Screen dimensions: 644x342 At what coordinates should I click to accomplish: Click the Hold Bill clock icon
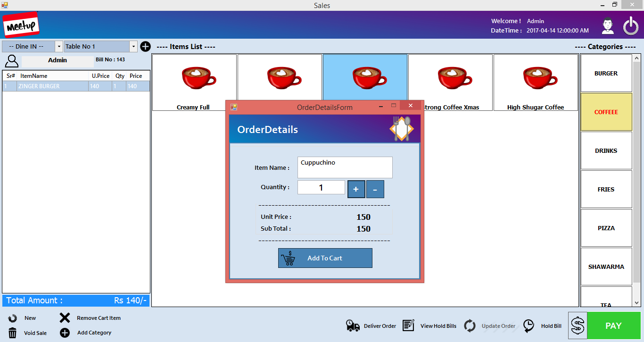pyautogui.click(x=528, y=325)
